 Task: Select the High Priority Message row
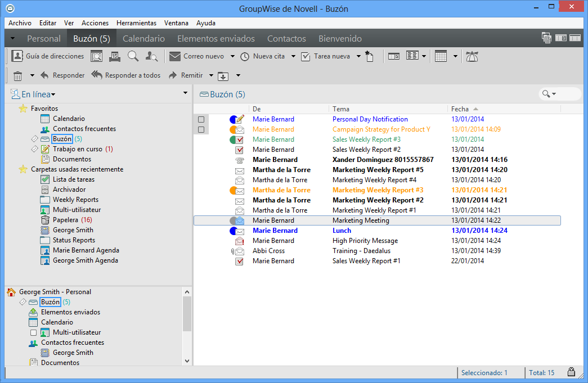[377, 241]
